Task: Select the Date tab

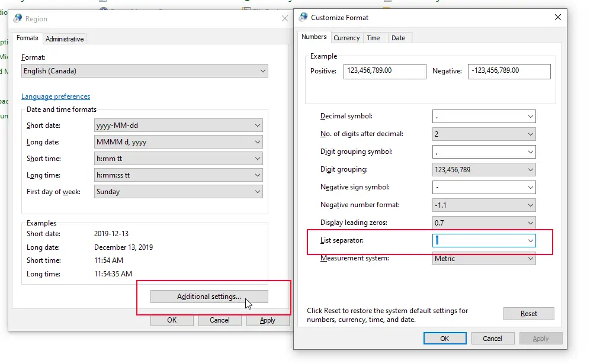Action: point(399,38)
